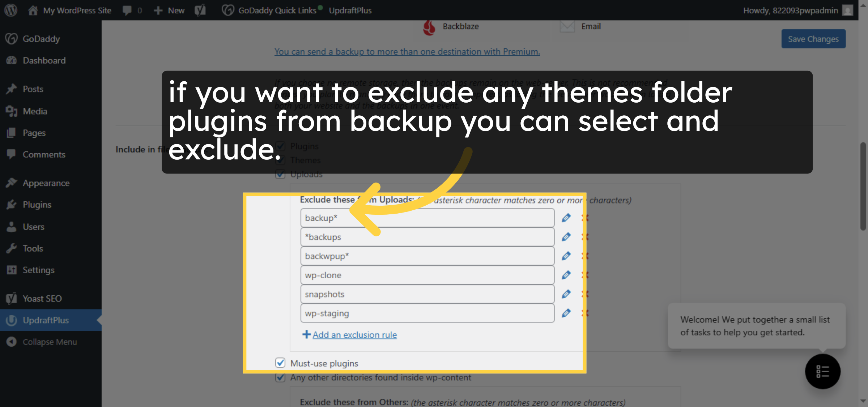Viewport: 868px width, 407px height.
Task: Delete the *backups rule via red remove icon
Action: [x=585, y=237]
